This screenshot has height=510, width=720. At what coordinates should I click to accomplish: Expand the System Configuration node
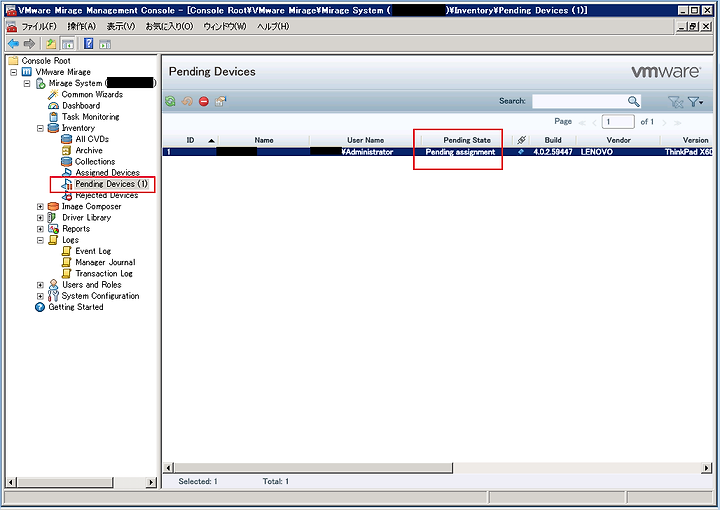40,296
